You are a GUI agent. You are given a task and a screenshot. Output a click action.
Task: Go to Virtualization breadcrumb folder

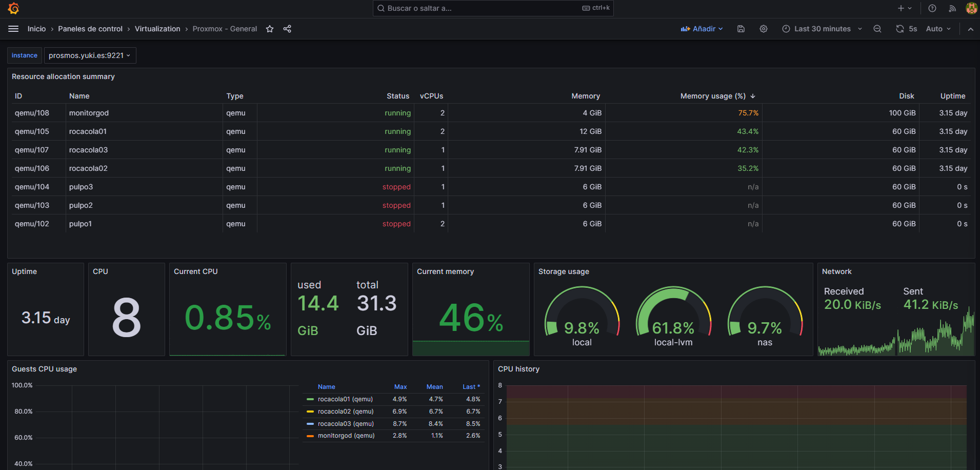click(x=157, y=29)
